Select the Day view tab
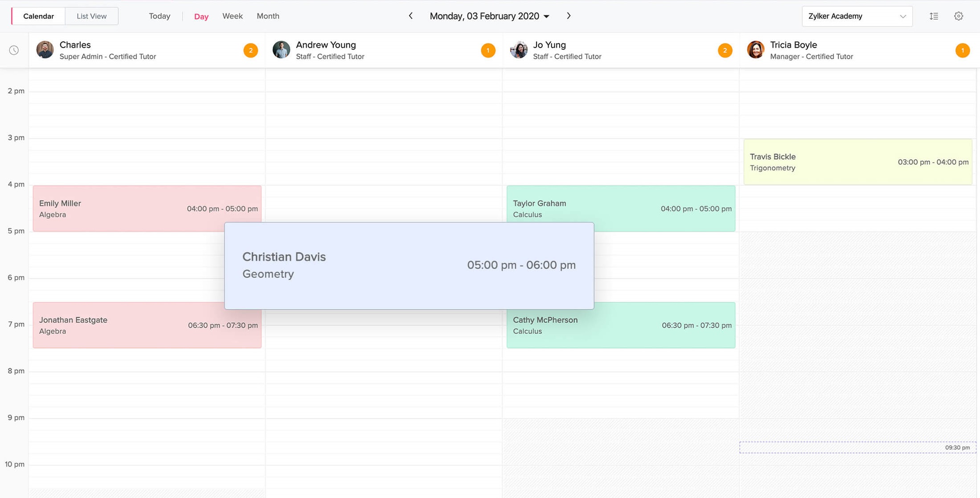980x498 pixels. tap(201, 16)
